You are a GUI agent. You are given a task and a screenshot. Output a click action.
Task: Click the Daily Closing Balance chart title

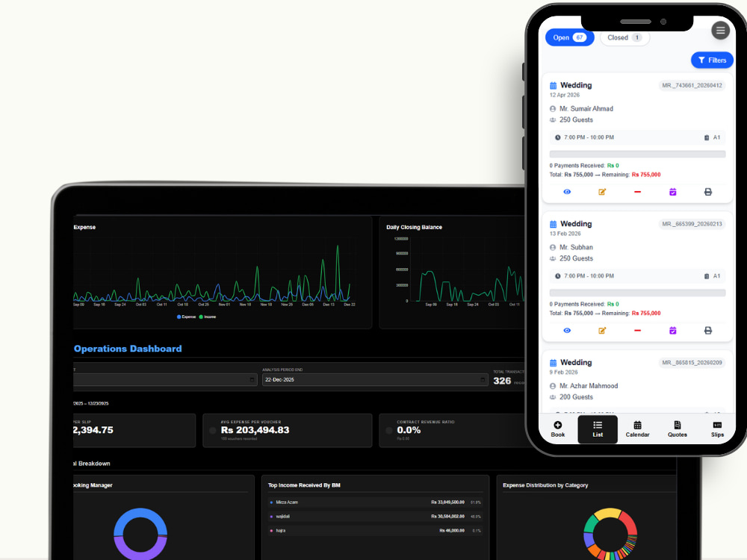pos(414,227)
